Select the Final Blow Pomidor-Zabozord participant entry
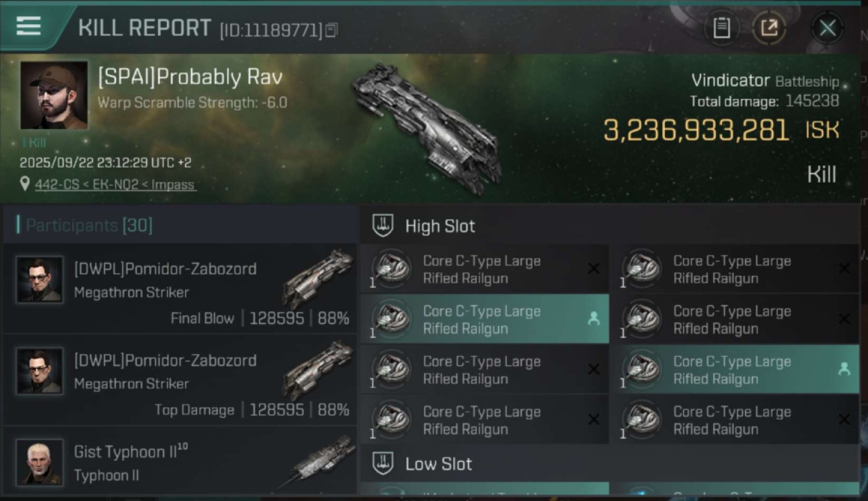 [180, 289]
